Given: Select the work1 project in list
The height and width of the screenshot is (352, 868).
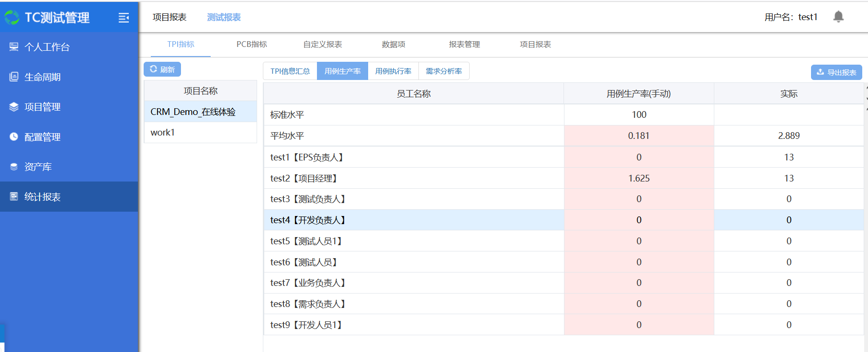Looking at the screenshot, I should pyautogui.click(x=163, y=132).
